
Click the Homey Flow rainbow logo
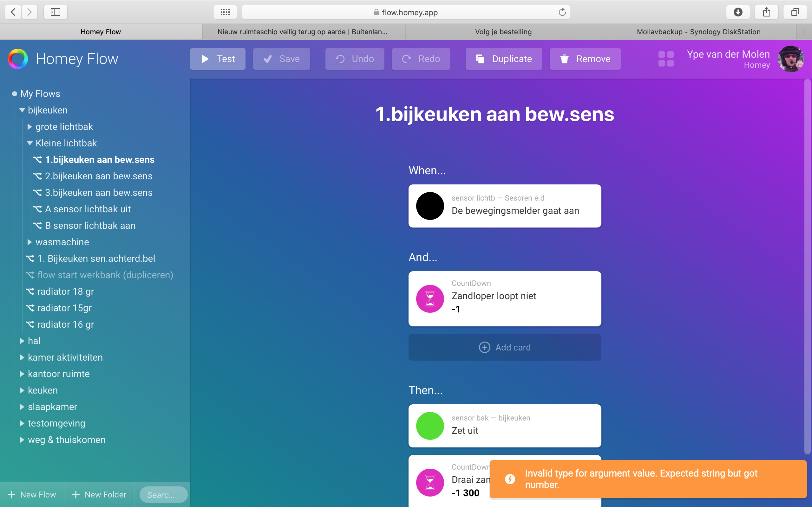click(18, 59)
